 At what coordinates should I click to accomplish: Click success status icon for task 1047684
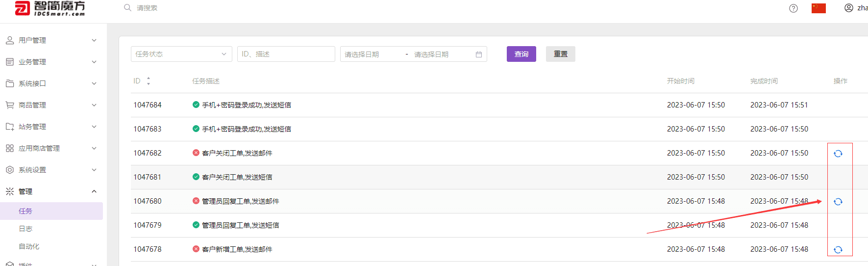196,105
